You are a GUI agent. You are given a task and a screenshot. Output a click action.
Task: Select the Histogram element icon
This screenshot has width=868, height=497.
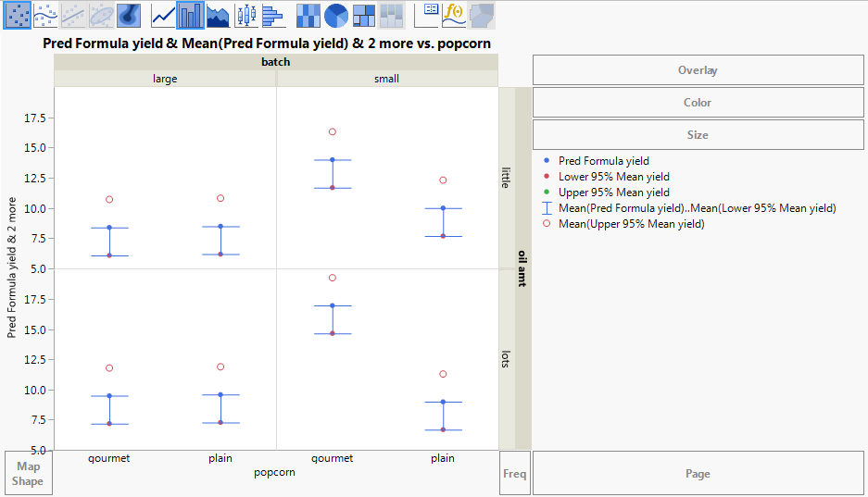tap(273, 15)
